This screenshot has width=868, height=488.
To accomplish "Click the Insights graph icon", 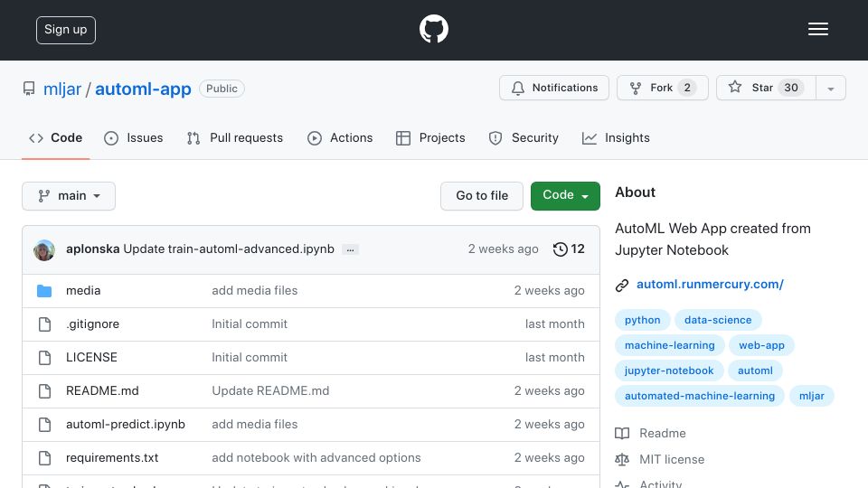I will pyautogui.click(x=590, y=138).
